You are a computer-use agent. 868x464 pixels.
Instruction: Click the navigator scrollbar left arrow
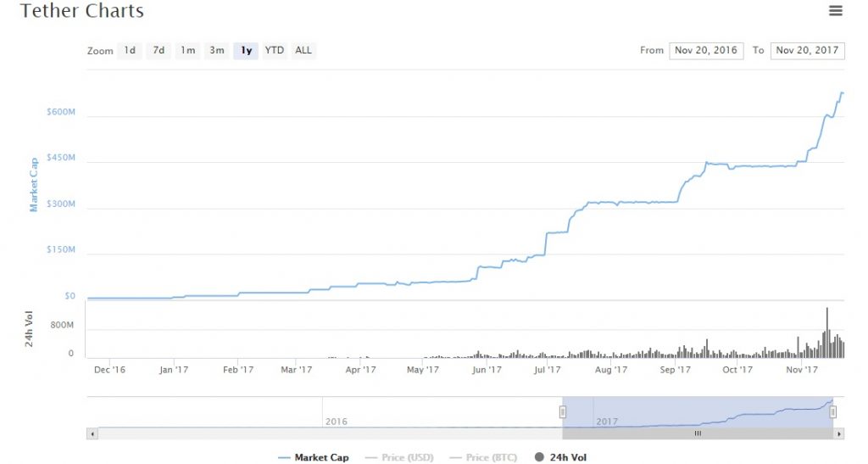point(92,434)
